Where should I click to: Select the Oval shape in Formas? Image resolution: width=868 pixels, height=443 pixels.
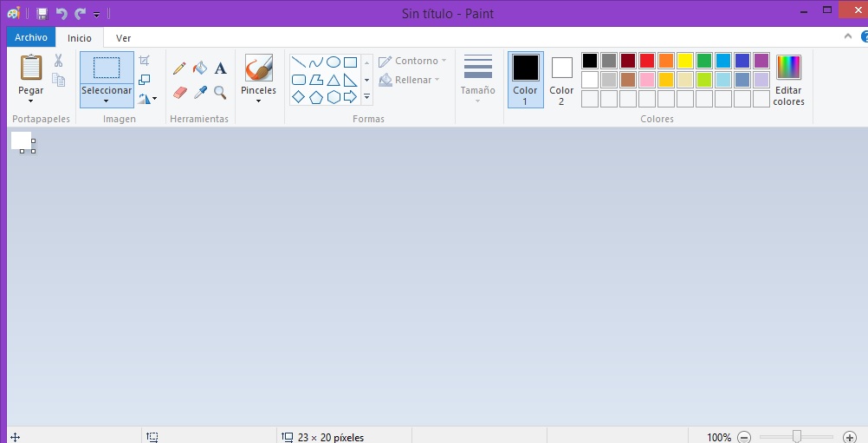point(333,62)
